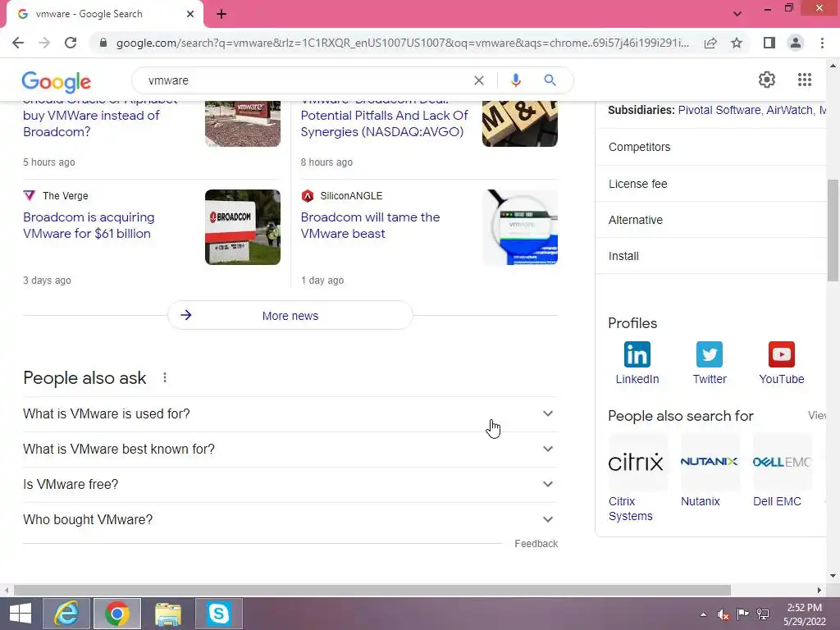This screenshot has height=630, width=840.
Task: Click the forward navigation arrow
Action: pos(44,43)
